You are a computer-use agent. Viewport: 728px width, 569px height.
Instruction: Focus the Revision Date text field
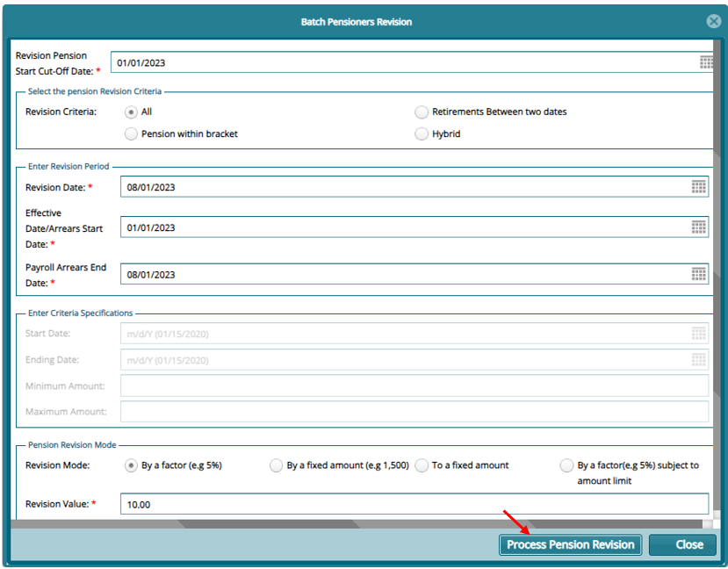pyautogui.click(x=404, y=187)
